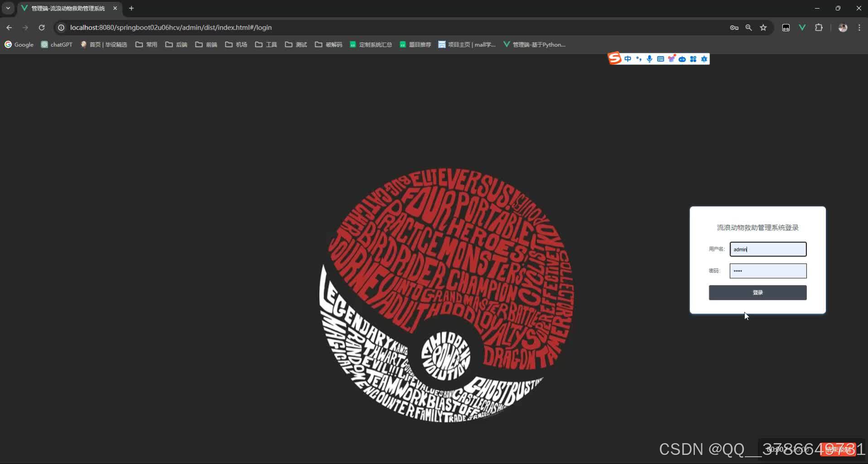Open the Chrome profile avatar

tap(843, 28)
